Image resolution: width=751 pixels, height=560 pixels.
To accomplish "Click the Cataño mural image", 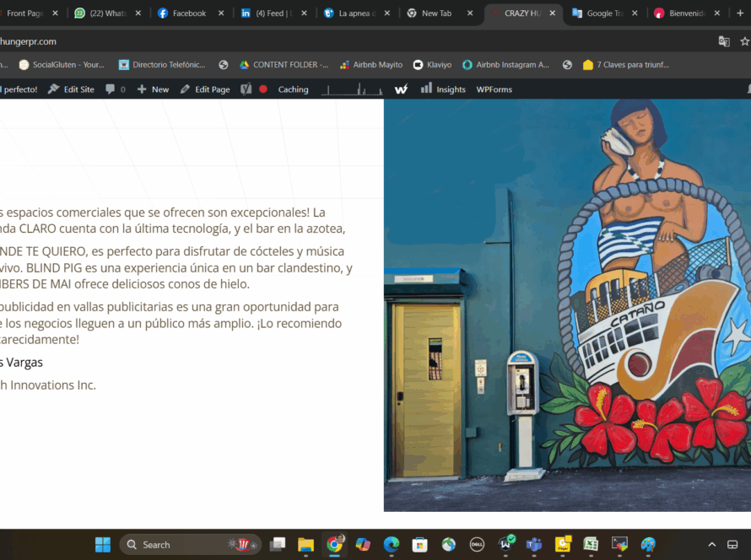I will (x=567, y=305).
